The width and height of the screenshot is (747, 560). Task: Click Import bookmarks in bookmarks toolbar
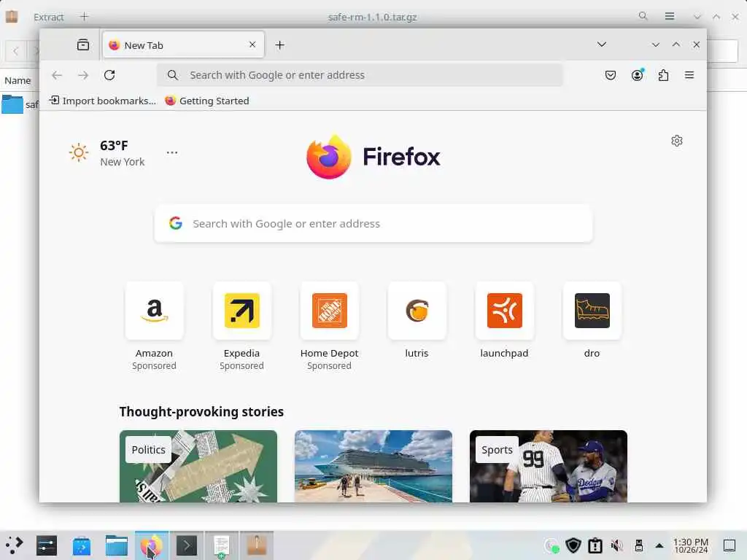[x=103, y=101]
